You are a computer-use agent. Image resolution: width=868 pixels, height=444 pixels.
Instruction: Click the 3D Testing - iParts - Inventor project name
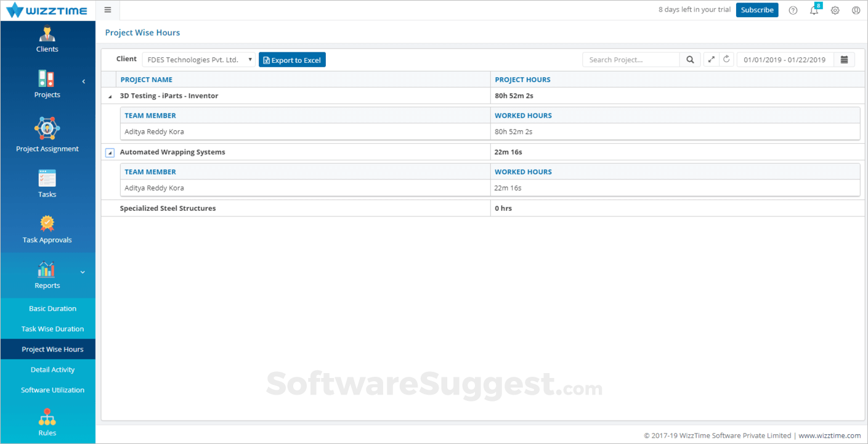click(169, 96)
